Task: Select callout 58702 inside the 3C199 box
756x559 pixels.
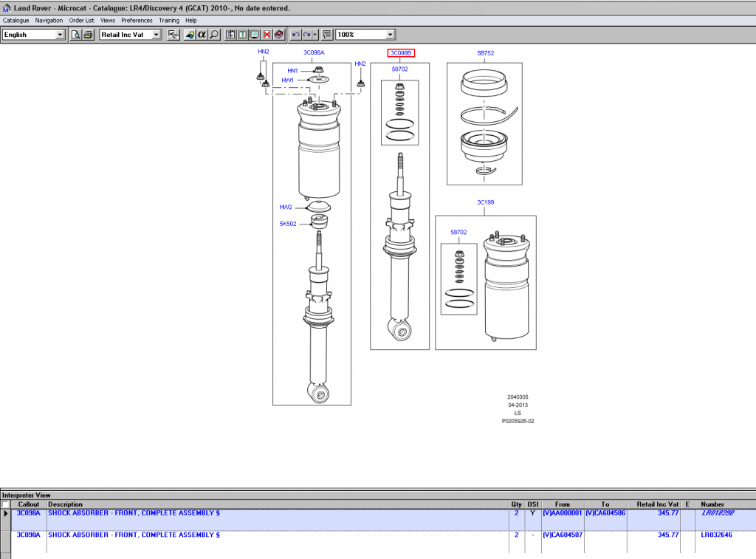Action: pos(458,233)
